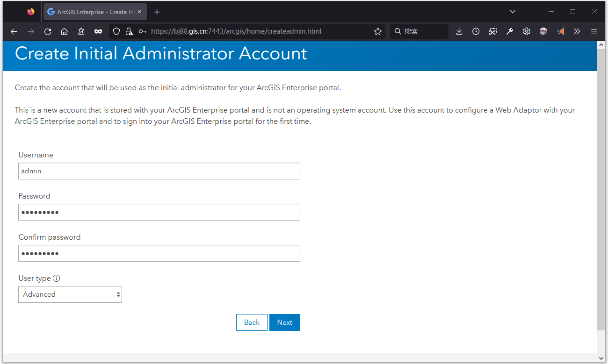Open the gear settings icon in toolbar
The height and width of the screenshot is (364, 608).
[x=527, y=31]
